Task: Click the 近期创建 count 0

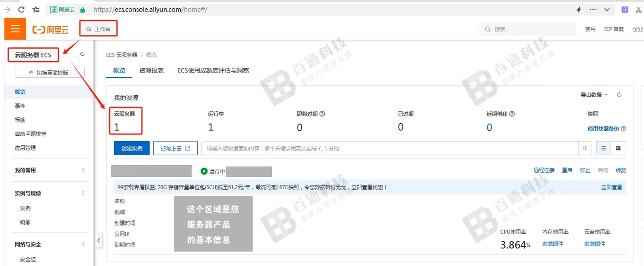Action: click(489, 127)
